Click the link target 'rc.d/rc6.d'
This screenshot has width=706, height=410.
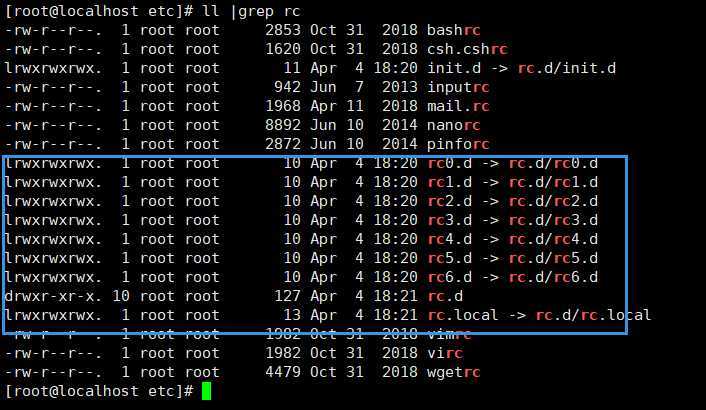[x=553, y=277]
